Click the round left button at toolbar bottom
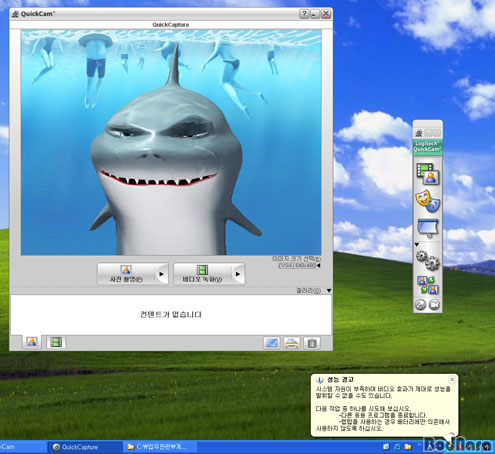This screenshot has height=454, width=495. pyautogui.click(x=421, y=304)
